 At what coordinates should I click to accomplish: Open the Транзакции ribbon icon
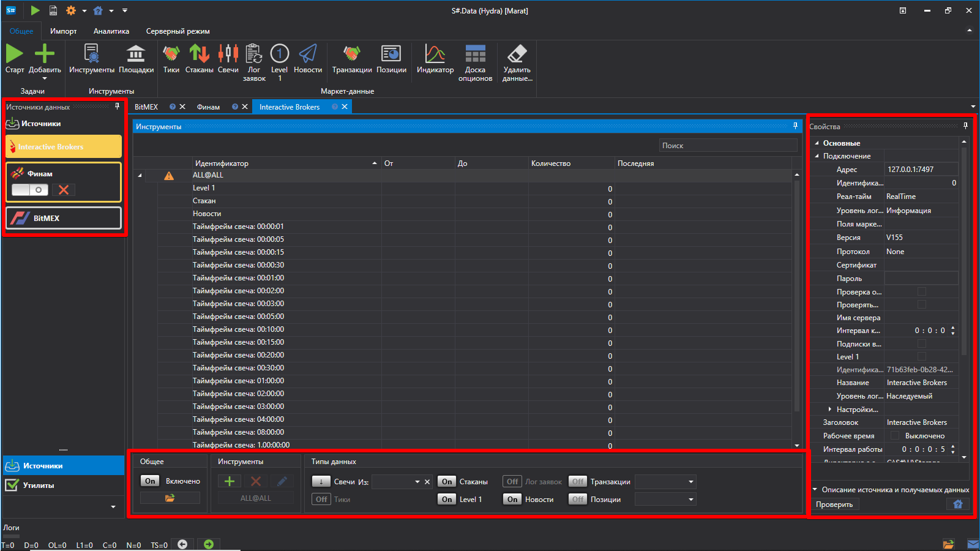[352, 59]
